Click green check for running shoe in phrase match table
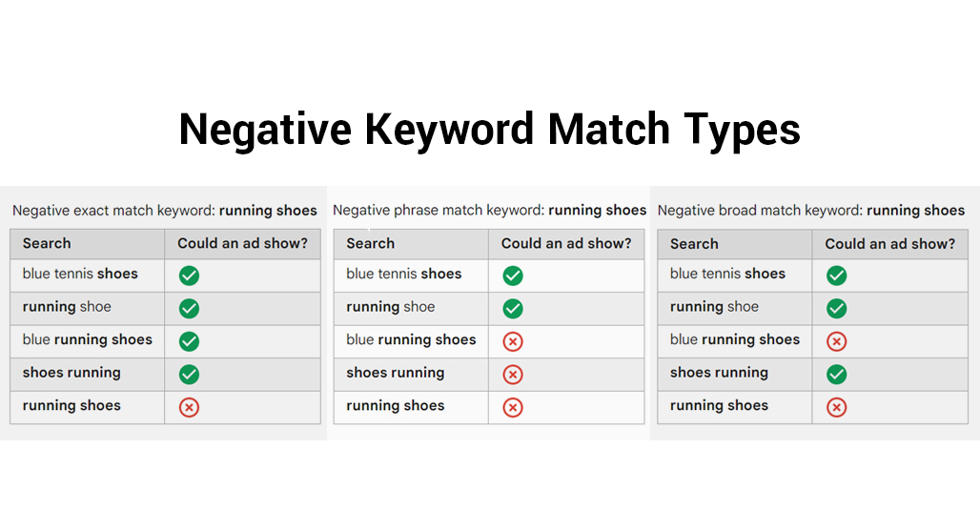 [513, 308]
